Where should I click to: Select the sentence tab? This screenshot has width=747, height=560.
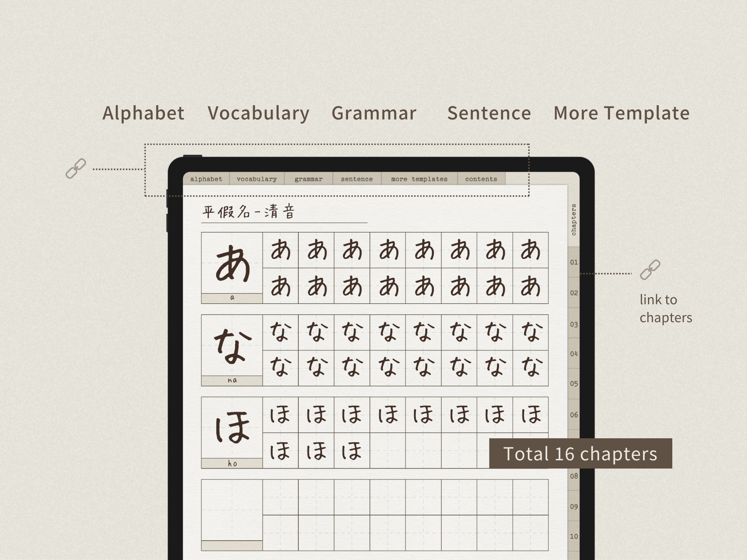coord(357,179)
